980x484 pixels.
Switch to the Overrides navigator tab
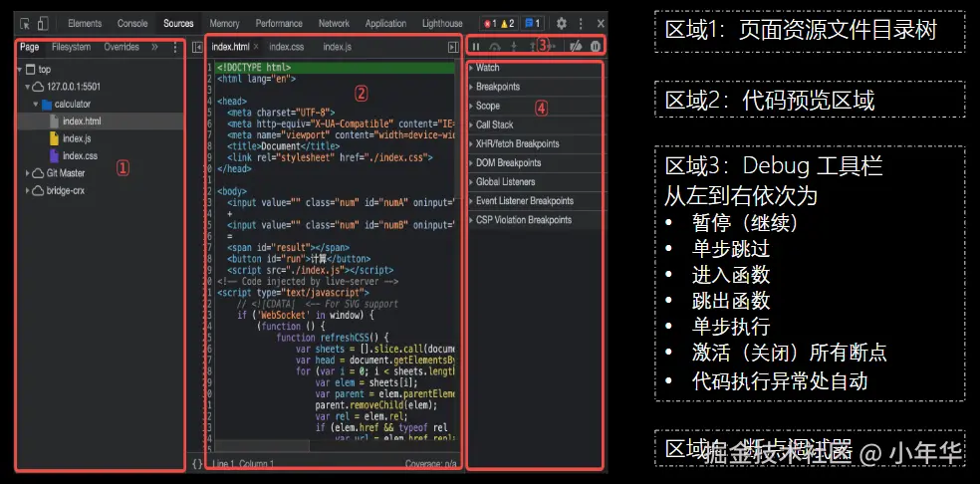pos(122,47)
